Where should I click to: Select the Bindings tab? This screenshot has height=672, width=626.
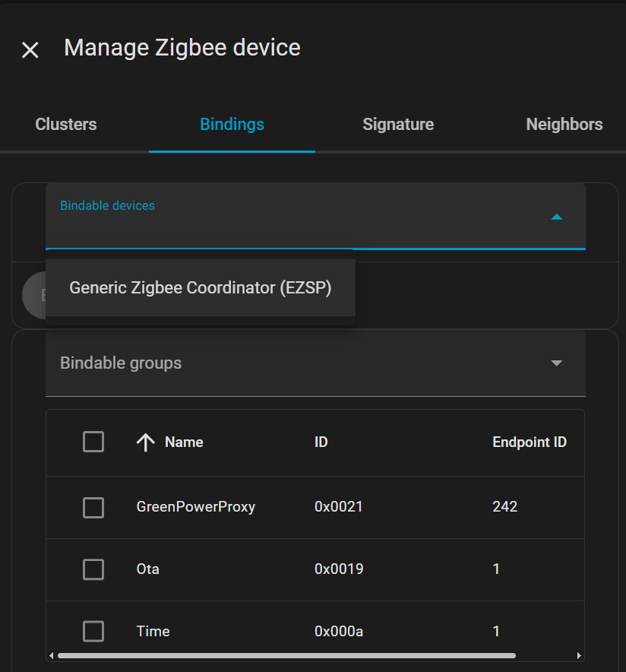click(x=232, y=125)
